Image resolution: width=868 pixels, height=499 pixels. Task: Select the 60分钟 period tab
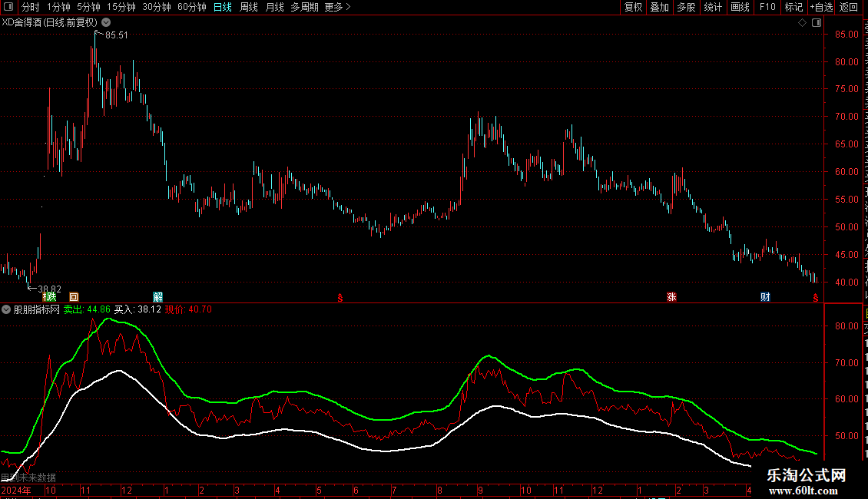click(x=192, y=7)
